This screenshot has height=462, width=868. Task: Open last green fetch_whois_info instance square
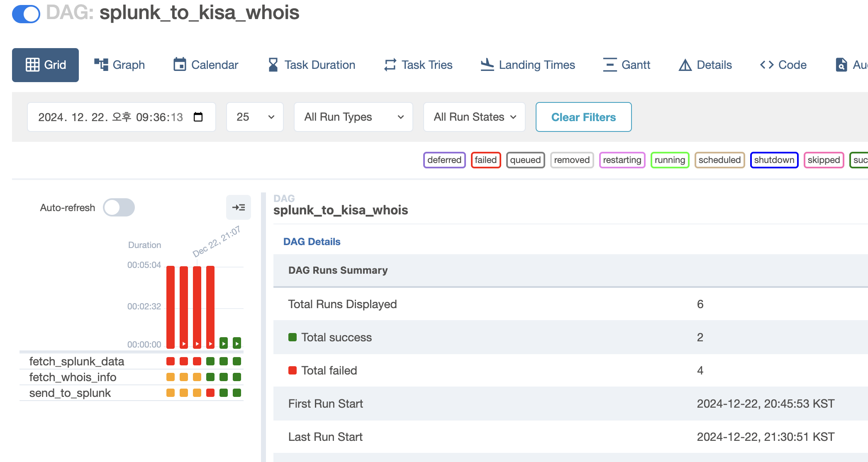(x=237, y=377)
